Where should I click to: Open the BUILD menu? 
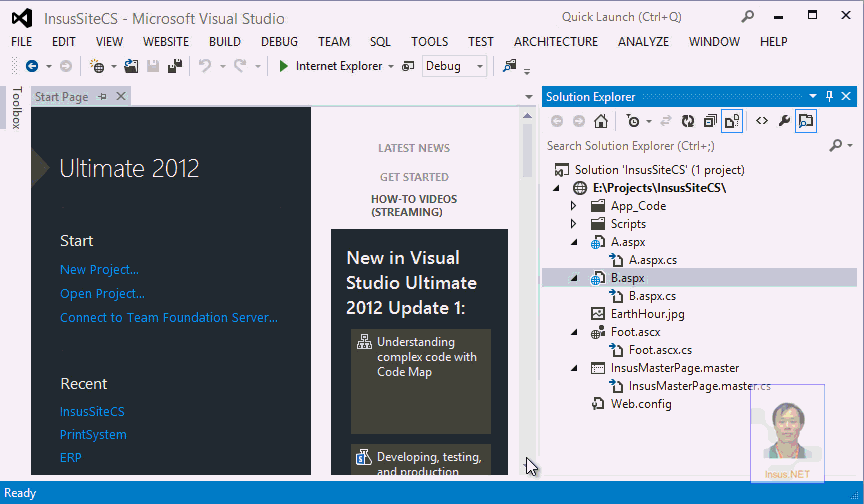click(225, 42)
